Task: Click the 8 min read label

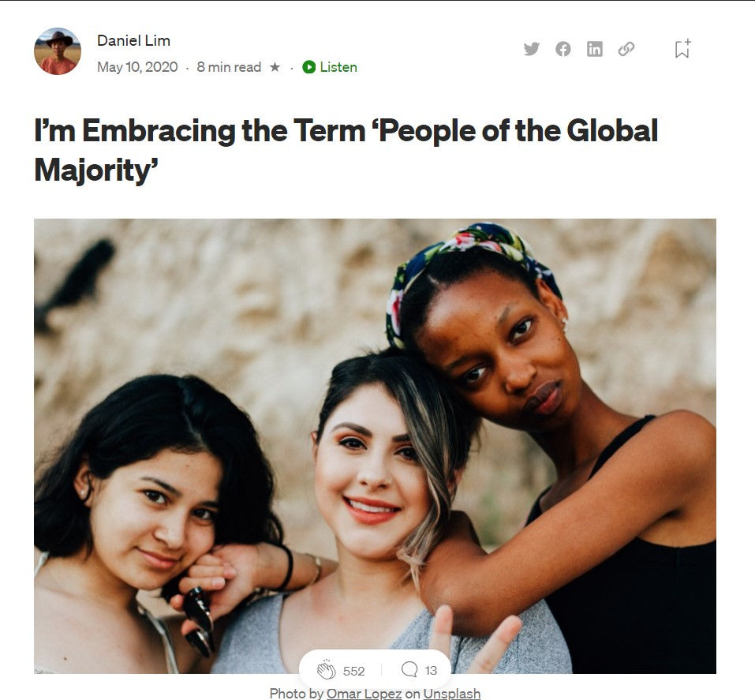Action: [229, 67]
